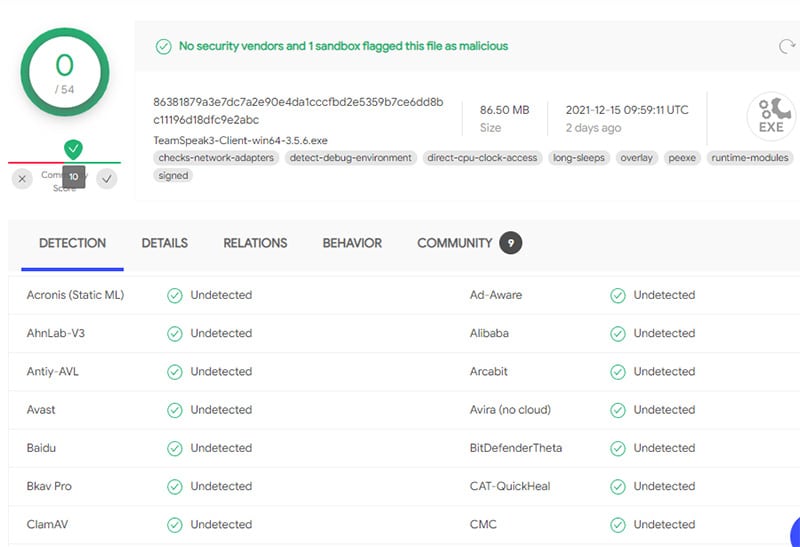Viewport: 800px width, 547px height.
Task: Click the direct-cpu-clock-access tag
Action: click(x=482, y=158)
